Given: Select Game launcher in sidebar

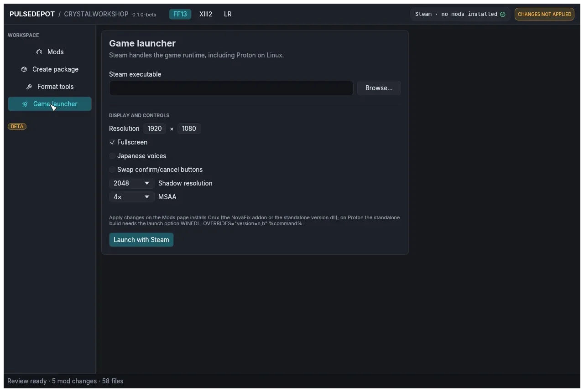Looking at the screenshot, I should [x=50, y=104].
